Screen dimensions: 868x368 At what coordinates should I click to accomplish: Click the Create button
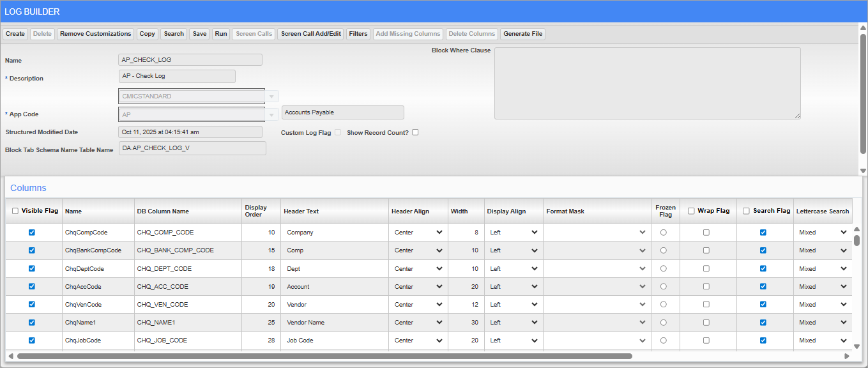point(15,33)
